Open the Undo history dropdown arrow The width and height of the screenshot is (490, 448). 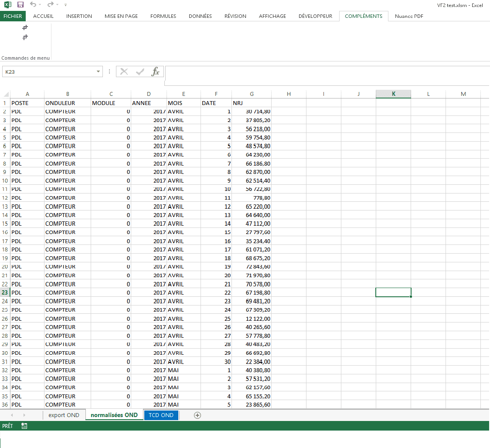[x=40, y=5]
